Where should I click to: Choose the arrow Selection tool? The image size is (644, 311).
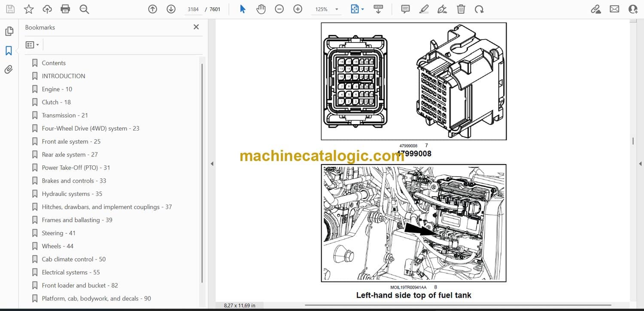pos(243,9)
